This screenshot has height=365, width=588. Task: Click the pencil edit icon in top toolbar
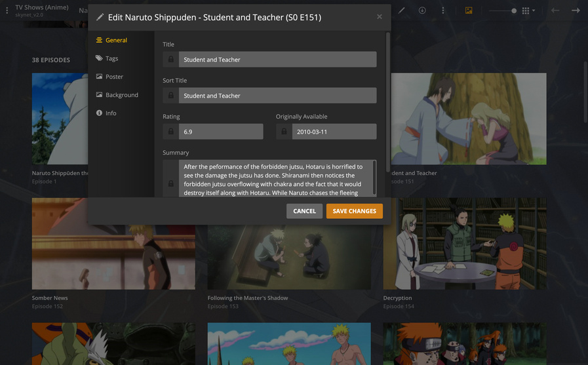click(x=402, y=10)
